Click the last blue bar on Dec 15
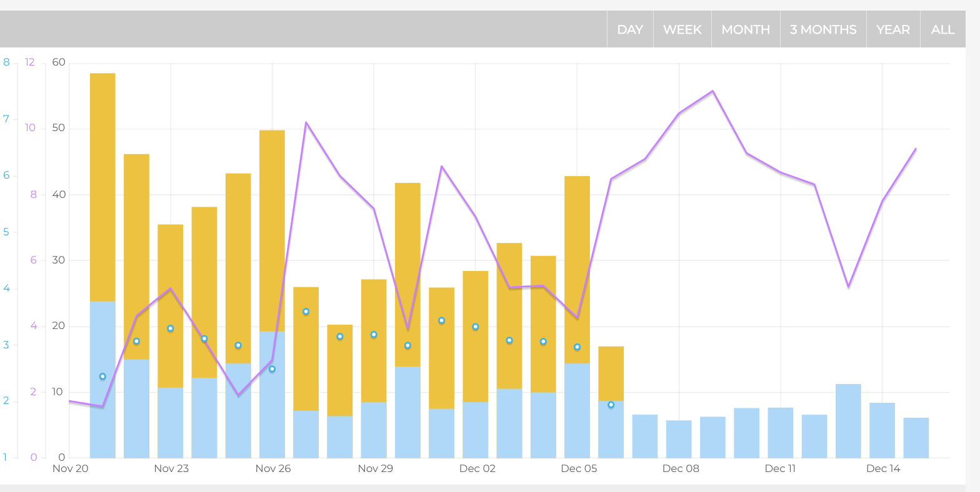 (x=916, y=438)
